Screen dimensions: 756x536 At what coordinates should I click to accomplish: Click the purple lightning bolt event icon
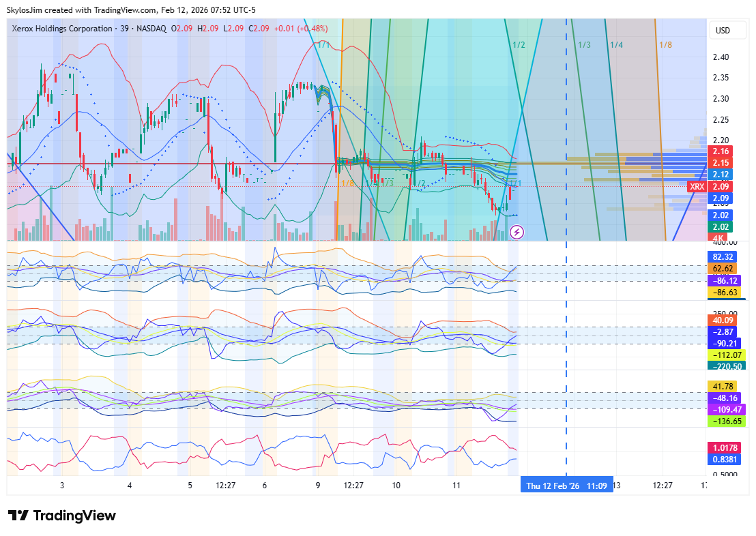coord(517,233)
